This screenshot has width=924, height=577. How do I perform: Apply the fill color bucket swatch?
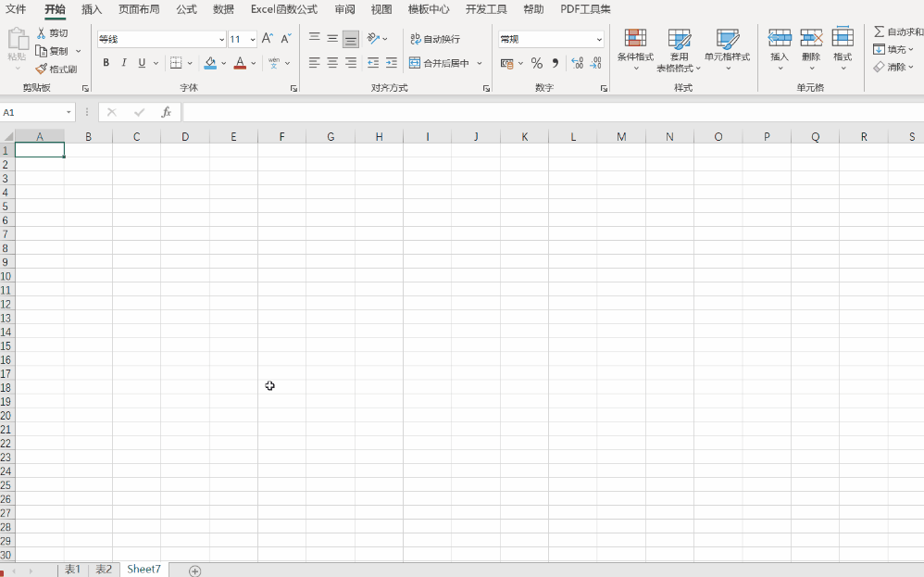click(x=210, y=62)
